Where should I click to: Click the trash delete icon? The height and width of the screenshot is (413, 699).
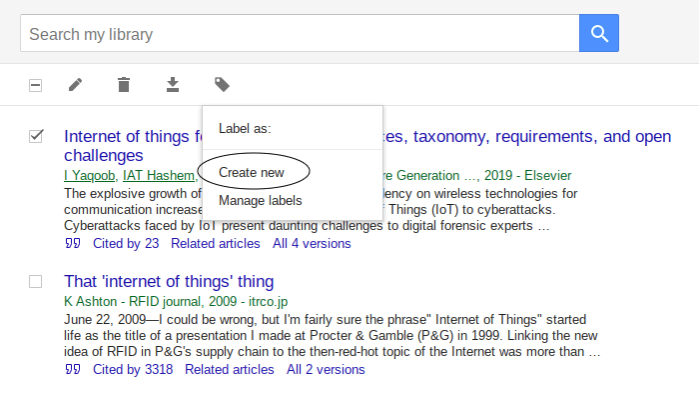pyautogui.click(x=123, y=85)
